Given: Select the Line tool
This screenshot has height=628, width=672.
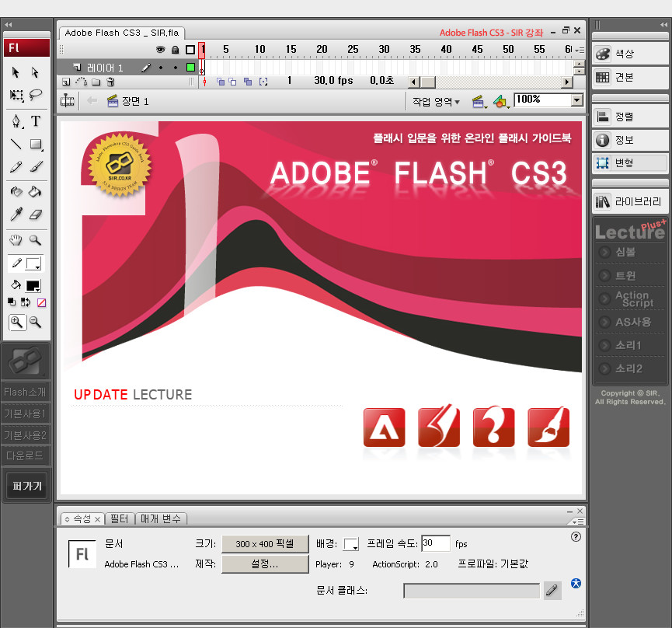Looking at the screenshot, I should point(16,144).
